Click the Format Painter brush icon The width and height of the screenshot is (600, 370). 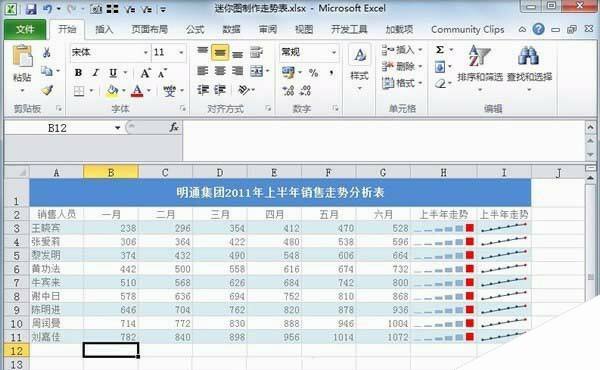point(47,90)
